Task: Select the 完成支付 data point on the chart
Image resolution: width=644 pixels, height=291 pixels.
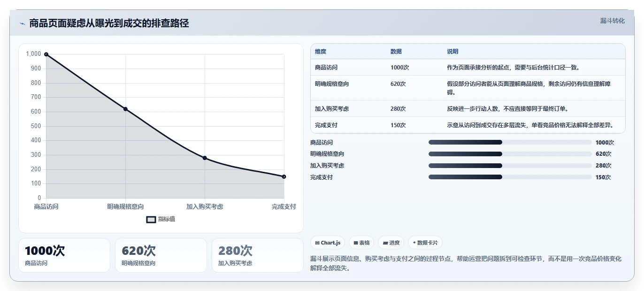Action: [x=284, y=176]
